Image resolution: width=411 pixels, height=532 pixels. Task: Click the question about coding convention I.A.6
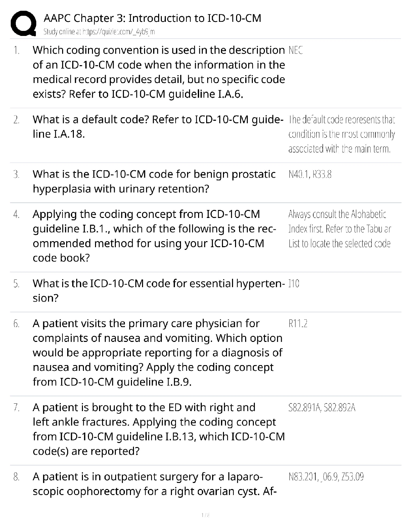[158, 72]
